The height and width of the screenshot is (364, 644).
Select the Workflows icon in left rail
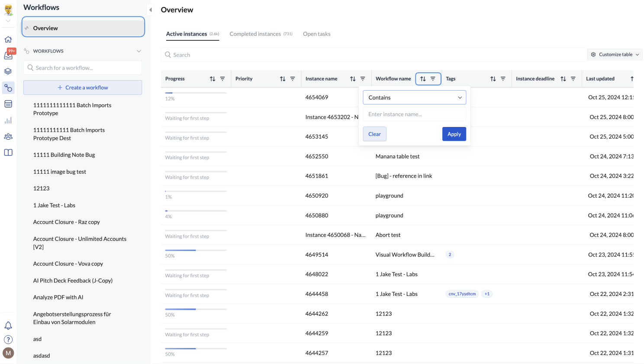click(x=8, y=88)
